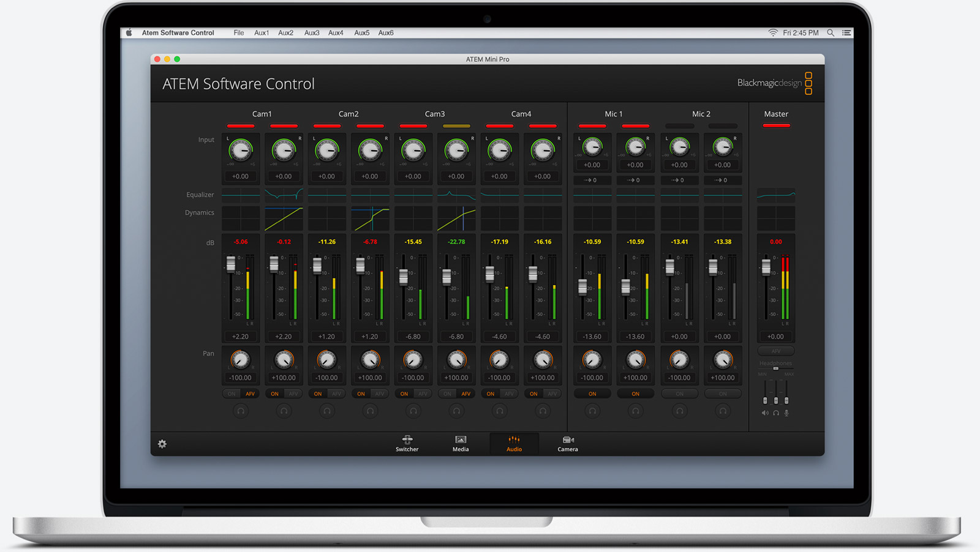
Task: Open the Aux4 menu
Action: [x=336, y=32]
